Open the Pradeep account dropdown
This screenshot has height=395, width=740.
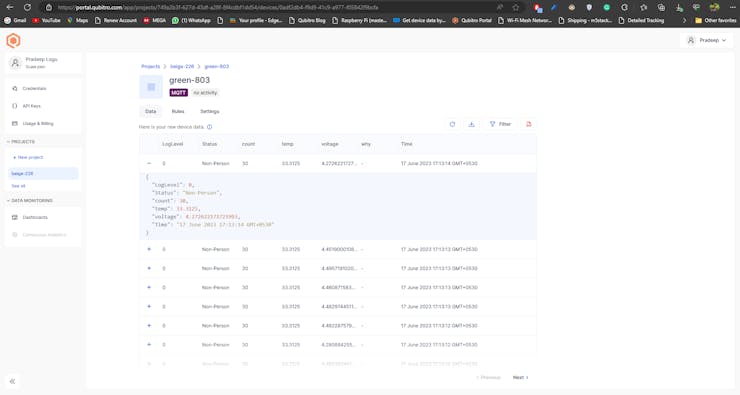pyautogui.click(x=706, y=41)
